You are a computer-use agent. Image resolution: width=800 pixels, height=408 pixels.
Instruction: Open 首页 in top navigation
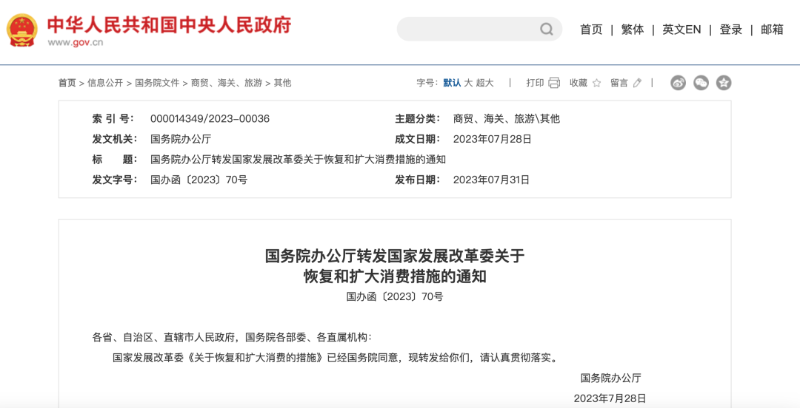tap(591, 30)
